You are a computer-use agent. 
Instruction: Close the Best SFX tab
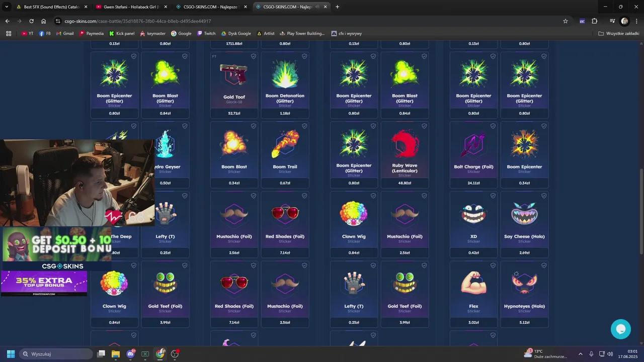pos(86,7)
